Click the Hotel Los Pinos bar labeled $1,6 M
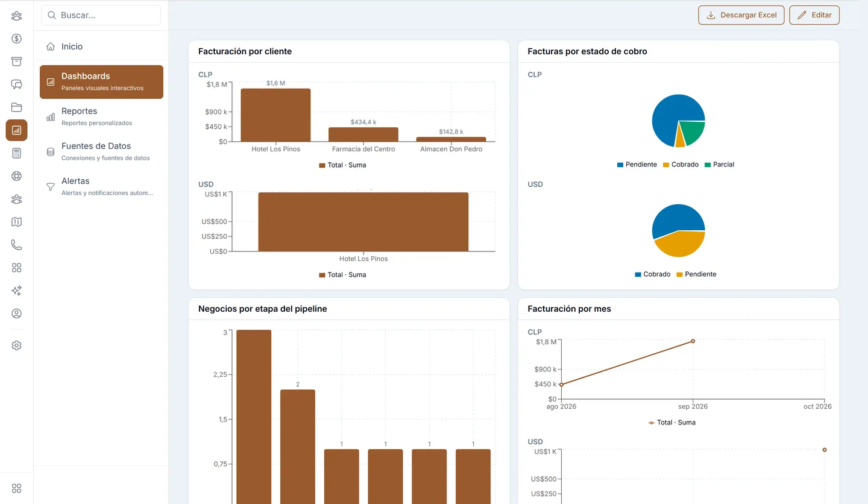The image size is (868, 504). coord(275,115)
